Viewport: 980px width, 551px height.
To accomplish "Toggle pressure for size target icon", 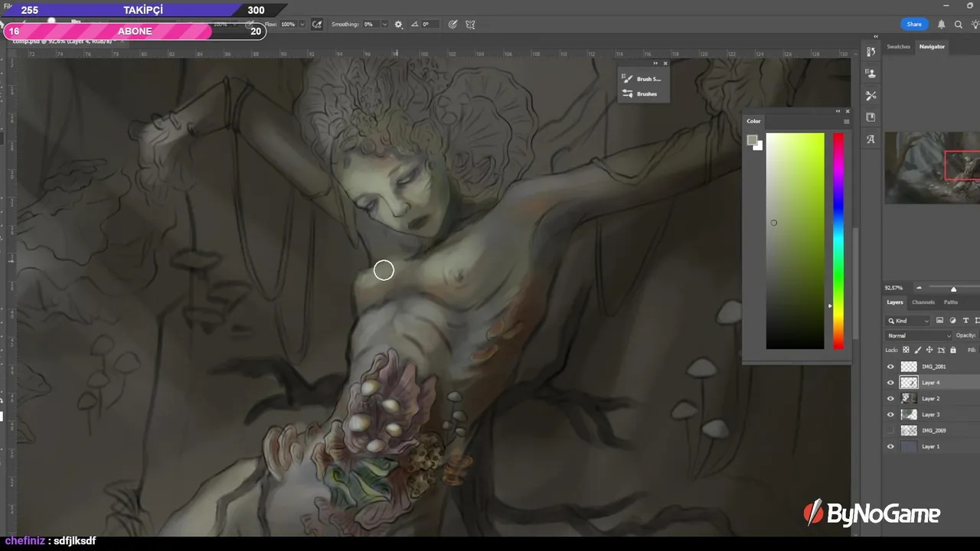I will (x=452, y=24).
